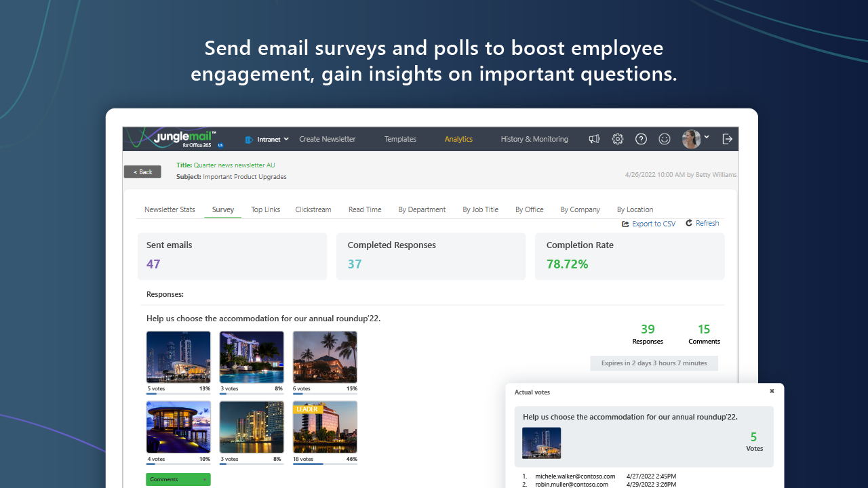Screen dimensions: 868x488
Task: Click the announcements megaphone icon
Action: point(594,139)
